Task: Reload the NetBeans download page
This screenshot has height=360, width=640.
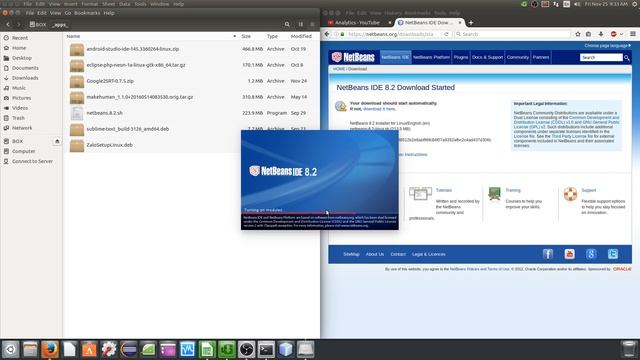Action: (446, 34)
